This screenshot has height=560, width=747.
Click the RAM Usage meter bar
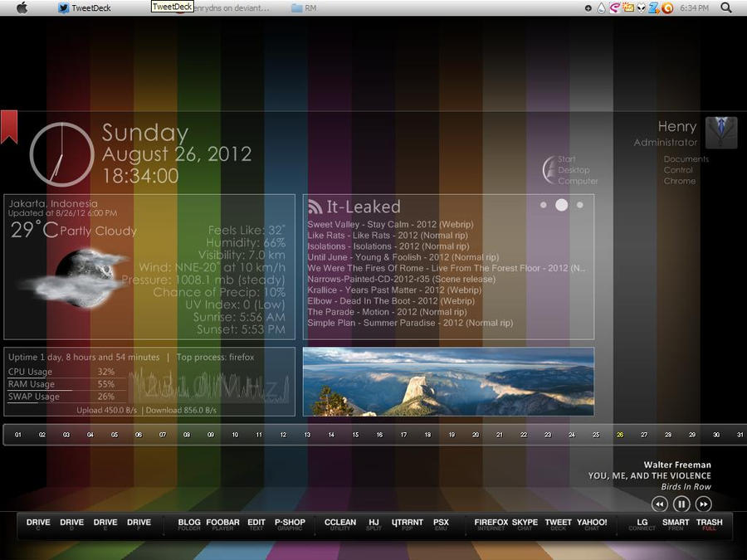click(x=66, y=389)
